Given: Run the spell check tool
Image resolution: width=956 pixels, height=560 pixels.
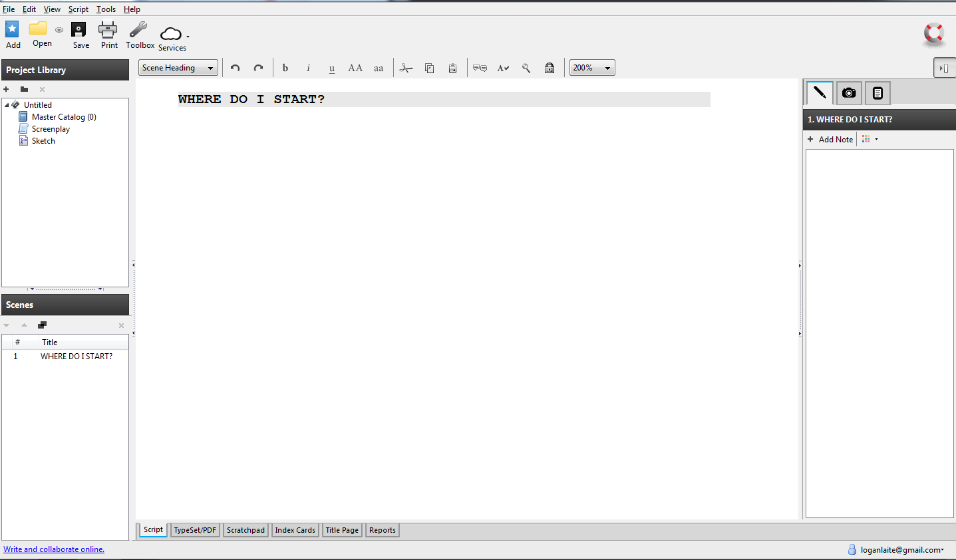Looking at the screenshot, I should (503, 67).
